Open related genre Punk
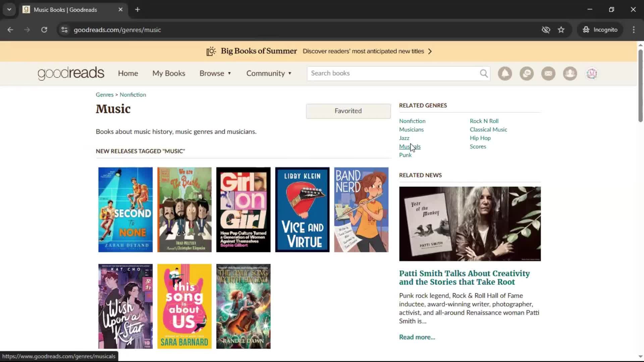Viewport: 644px width, 362px height. click(405, 155)
